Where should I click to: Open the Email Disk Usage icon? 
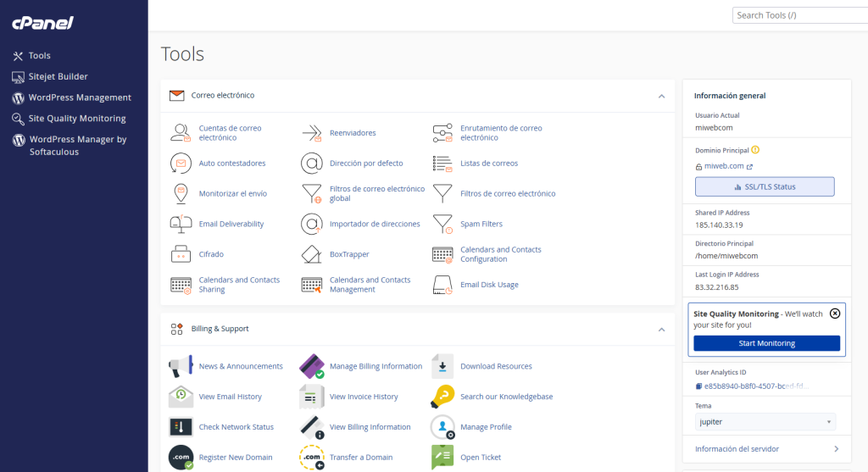pyautogui.click(x=442, y=285)
